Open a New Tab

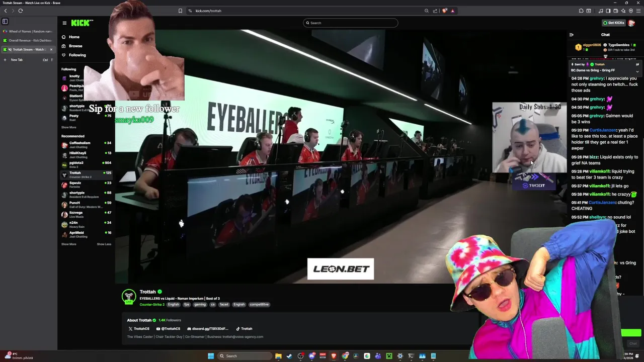pos(29,60)
